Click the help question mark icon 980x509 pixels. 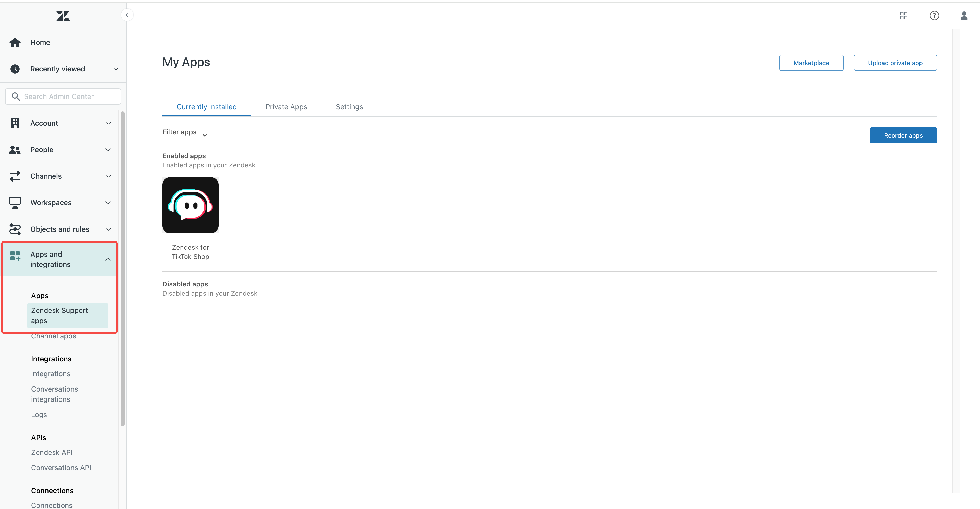[934, 16]
